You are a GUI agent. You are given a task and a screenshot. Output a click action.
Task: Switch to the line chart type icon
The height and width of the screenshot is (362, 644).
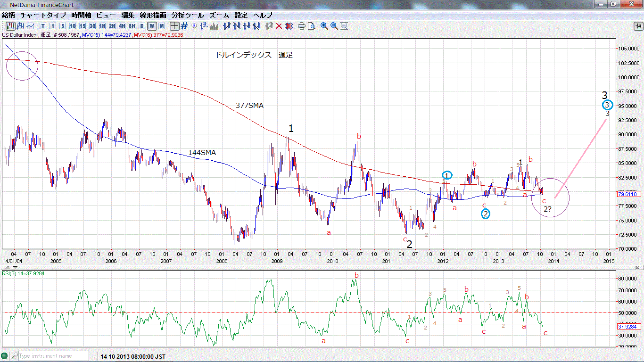click(30, 26)
